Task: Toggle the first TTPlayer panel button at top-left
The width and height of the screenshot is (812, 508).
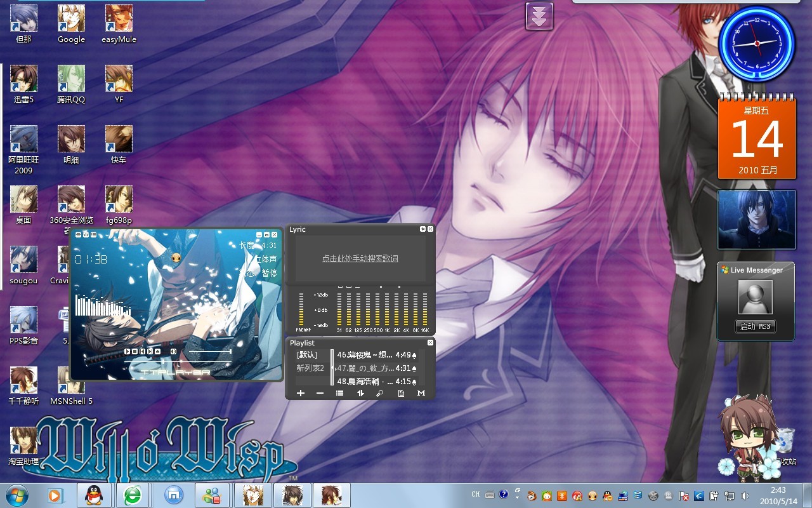Action: [x=78, y=235]
